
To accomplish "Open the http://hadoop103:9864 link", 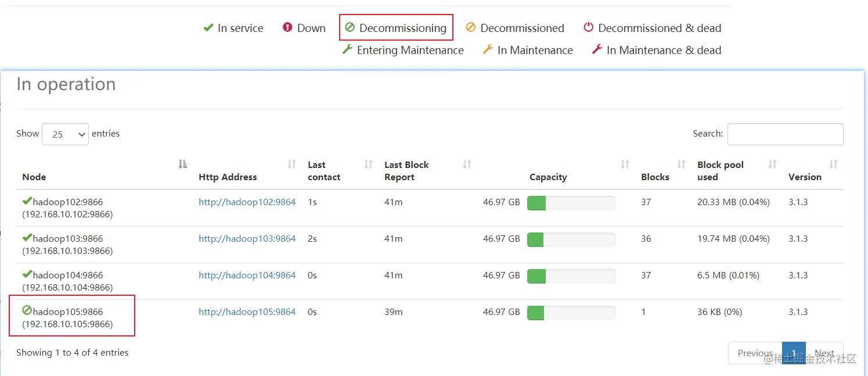I will pyautogui.click(x=247, y=239).
